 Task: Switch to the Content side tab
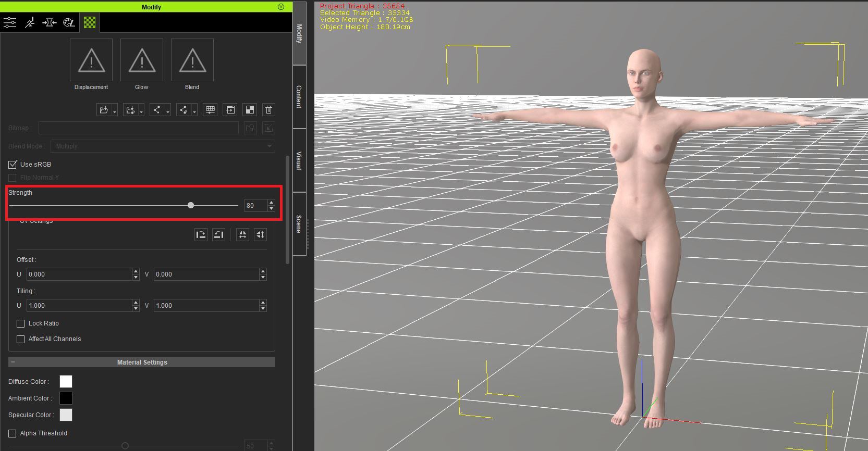click(x=299, y=97)
